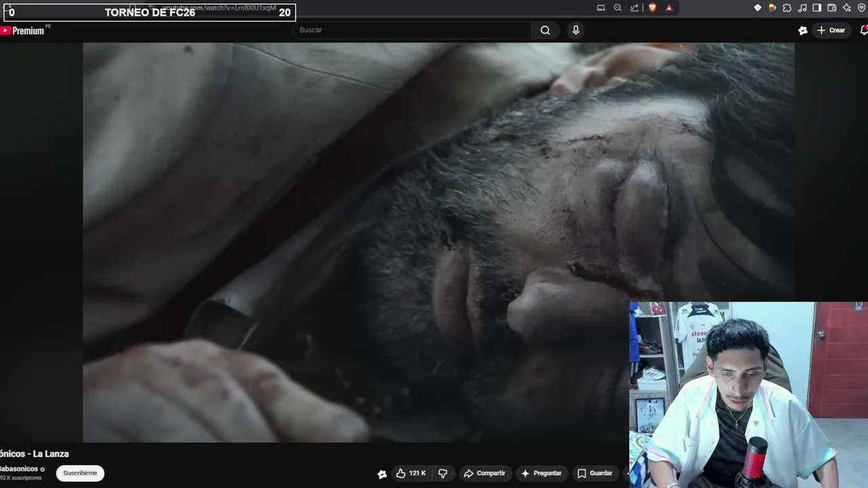Open the Crear menu
This screenshot has height=488, width=868.
tap(831, 30)
